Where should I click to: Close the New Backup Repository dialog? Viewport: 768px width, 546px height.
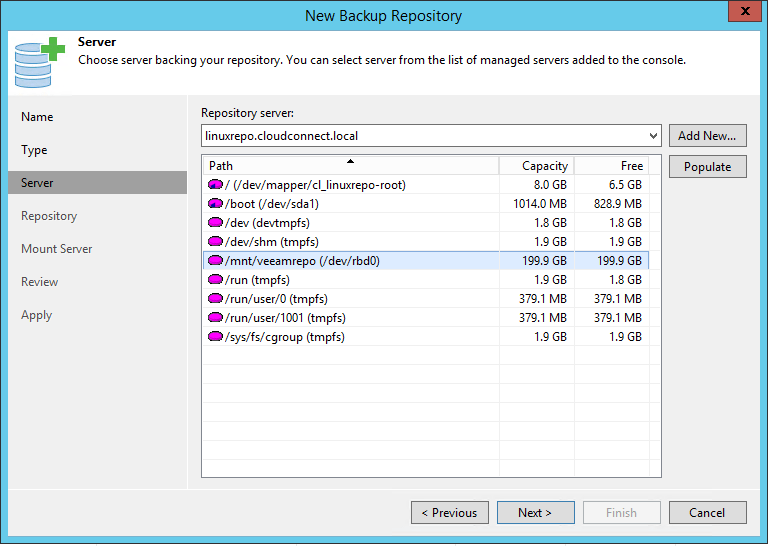[x=745, y=11]
